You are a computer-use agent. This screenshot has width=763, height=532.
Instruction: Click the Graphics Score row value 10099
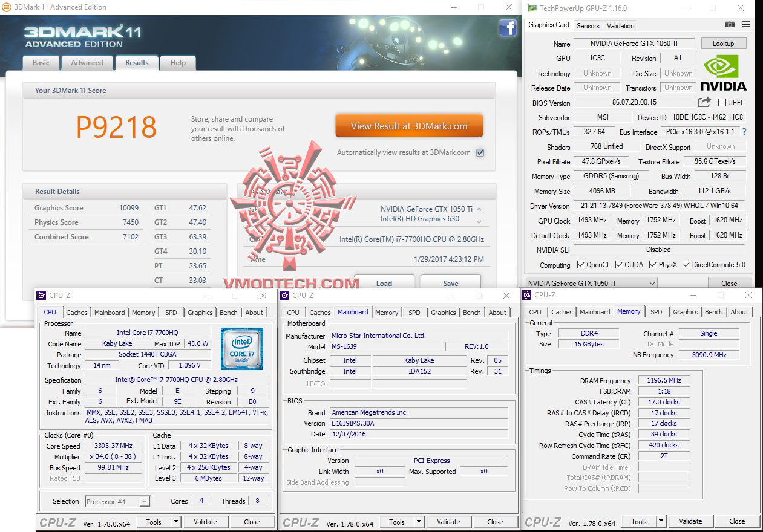click(x=129, y=208)
